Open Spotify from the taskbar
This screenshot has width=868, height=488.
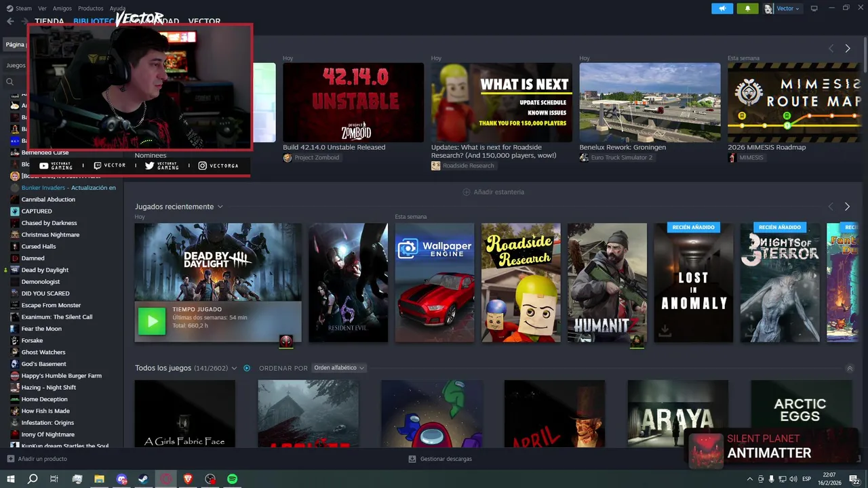232,479
